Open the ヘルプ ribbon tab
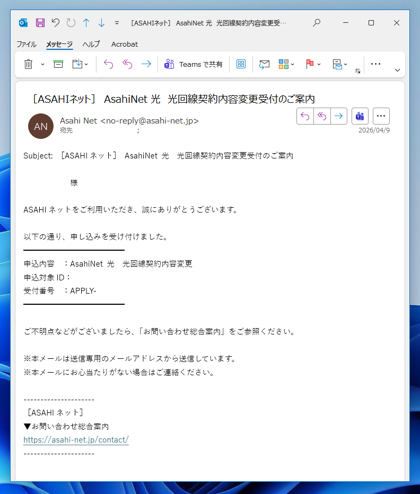 coord(91,44)
